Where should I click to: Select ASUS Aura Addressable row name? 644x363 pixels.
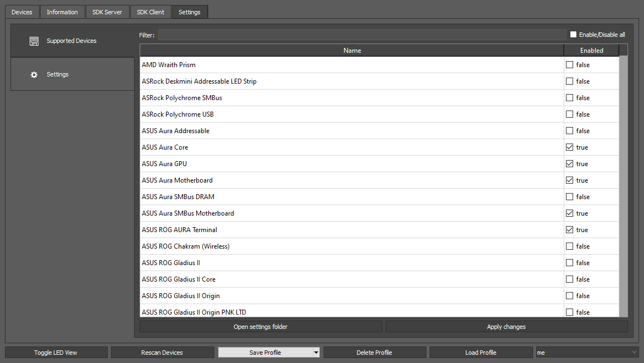[x=175, y=130]
